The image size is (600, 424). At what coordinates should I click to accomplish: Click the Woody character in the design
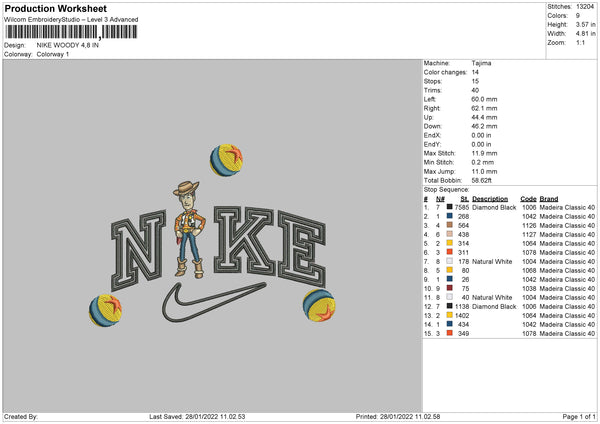point(189,229)
